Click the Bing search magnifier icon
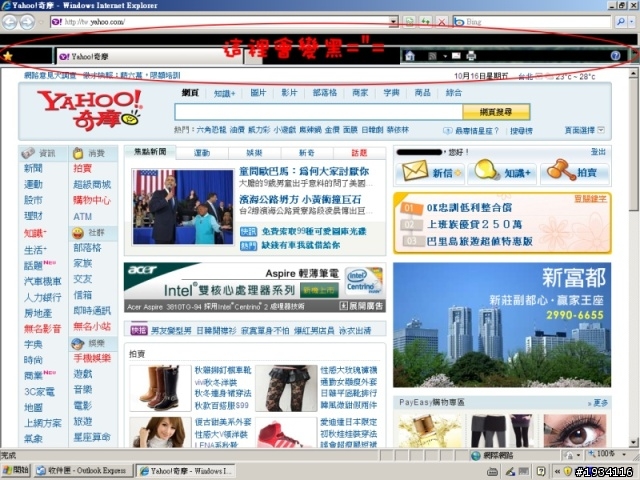 tap(620, 22)
